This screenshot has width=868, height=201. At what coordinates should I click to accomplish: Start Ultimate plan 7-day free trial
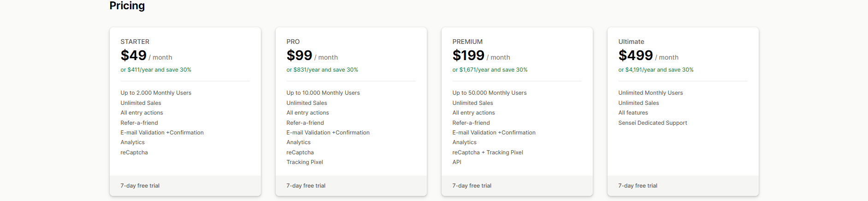coord(638,186)
